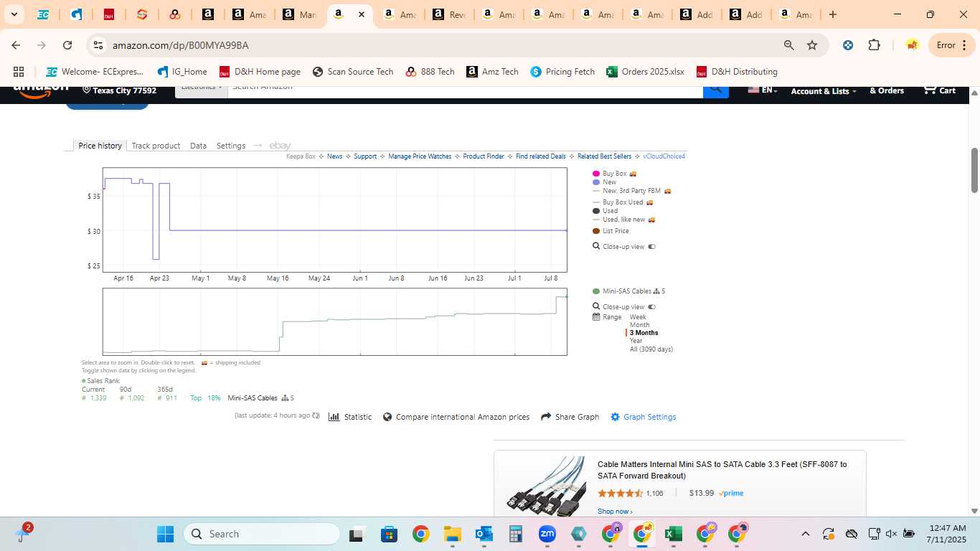Select the Year range option
The image size is (980, 551).
pyautogui.click(x=636, y=341)
